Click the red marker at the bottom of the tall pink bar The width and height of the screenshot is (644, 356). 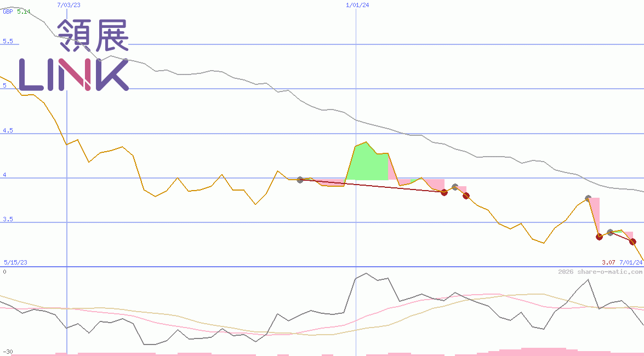pos(599,237)
